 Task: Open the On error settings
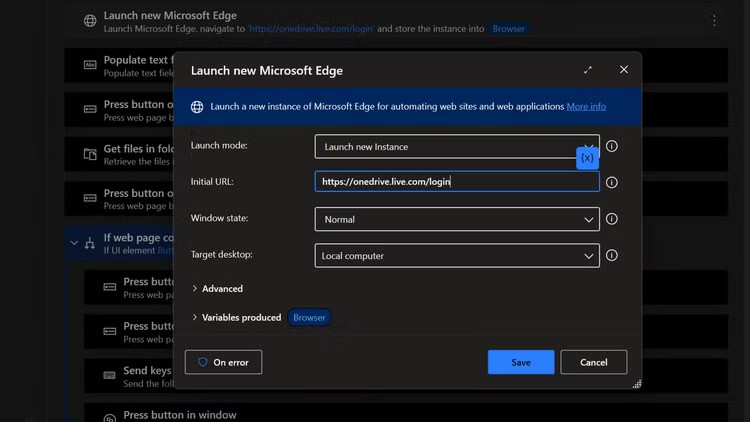(x=223, y=362)
